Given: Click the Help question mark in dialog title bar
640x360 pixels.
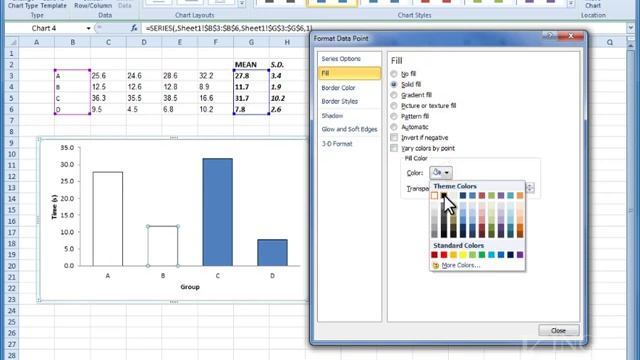Looking at the screenshot, I should [549, 36].
